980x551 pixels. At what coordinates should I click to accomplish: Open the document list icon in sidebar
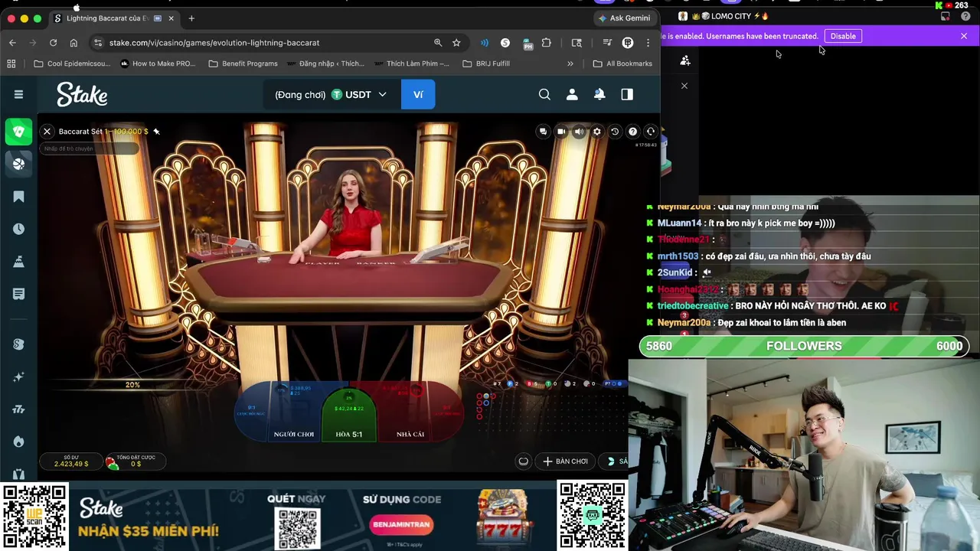(x=18, y=294)
